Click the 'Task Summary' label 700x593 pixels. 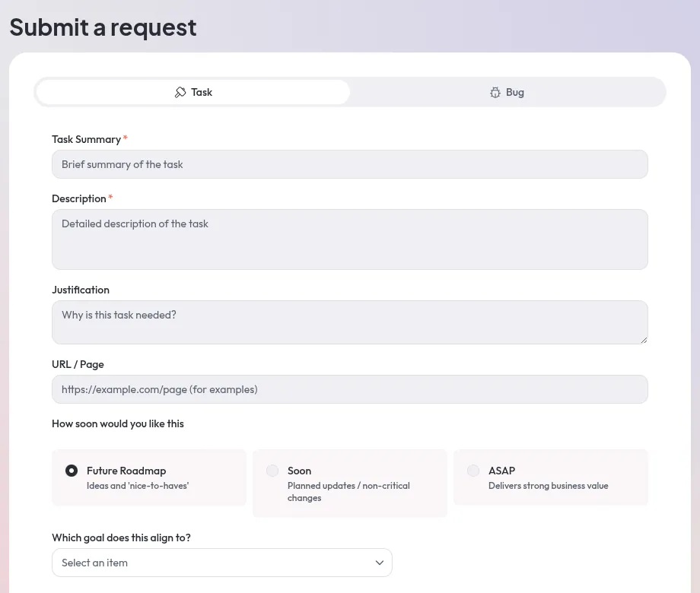pyautogui.click(x=86, y=139)
